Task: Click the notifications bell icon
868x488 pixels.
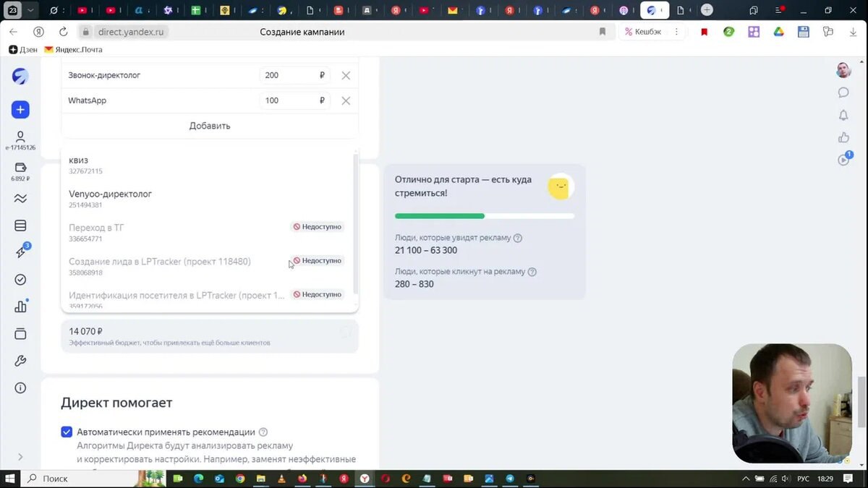Action: pyautogui.click(x=843, y=115)
